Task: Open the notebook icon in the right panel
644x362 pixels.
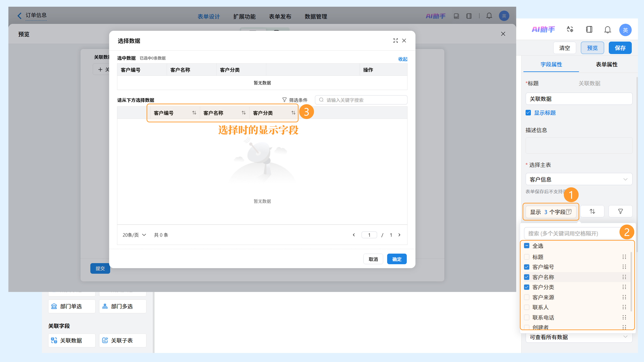Action: tap(589, 29)
